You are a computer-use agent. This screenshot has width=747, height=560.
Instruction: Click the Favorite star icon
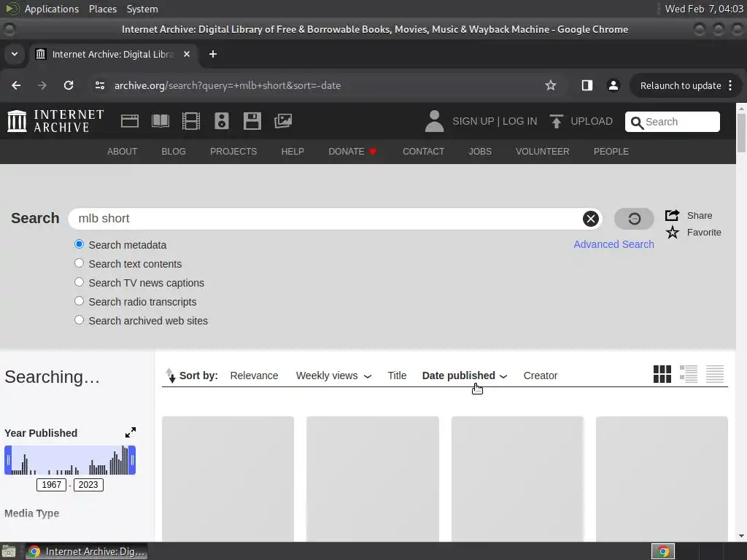[x=672, y=233]
